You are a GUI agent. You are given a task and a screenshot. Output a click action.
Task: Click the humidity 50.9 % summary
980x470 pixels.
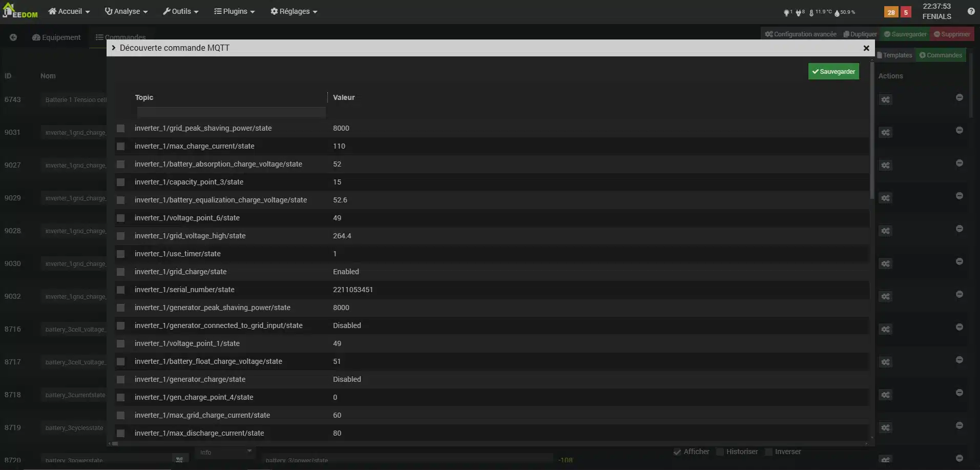(845, 12)
